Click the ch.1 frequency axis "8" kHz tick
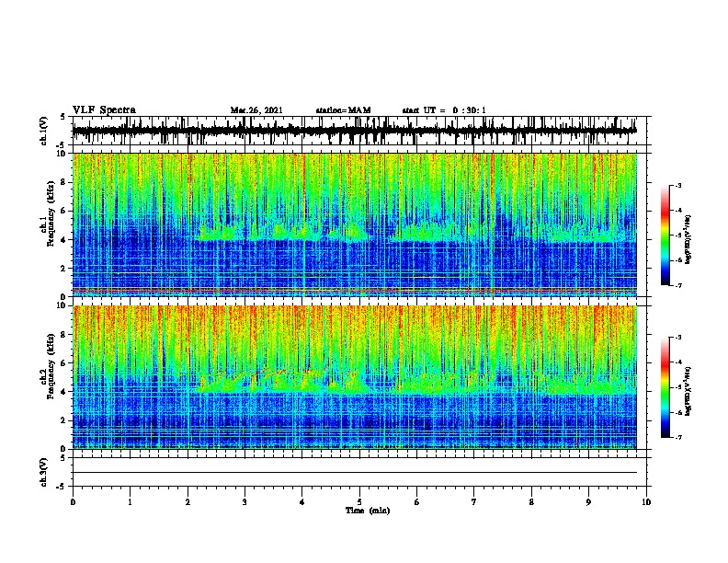The width and height of the screenshot is (728, 563). click(x=63, y=182)
